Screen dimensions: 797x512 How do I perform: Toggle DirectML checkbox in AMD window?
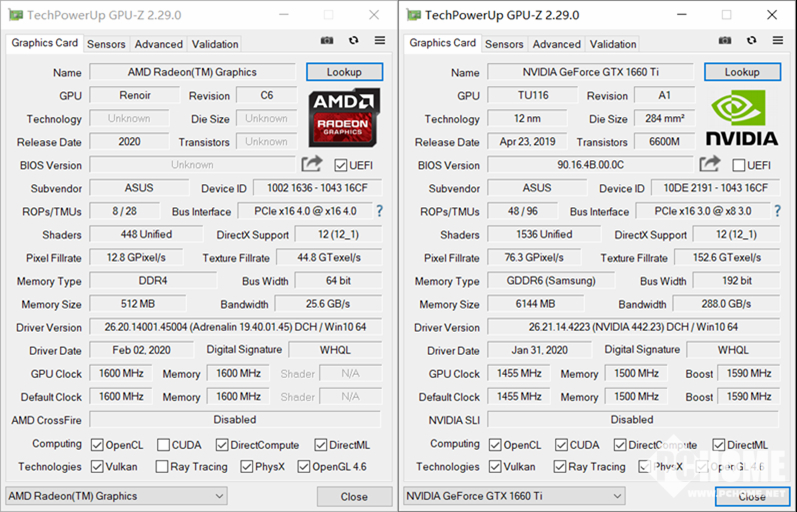click(x=320, y=445)
